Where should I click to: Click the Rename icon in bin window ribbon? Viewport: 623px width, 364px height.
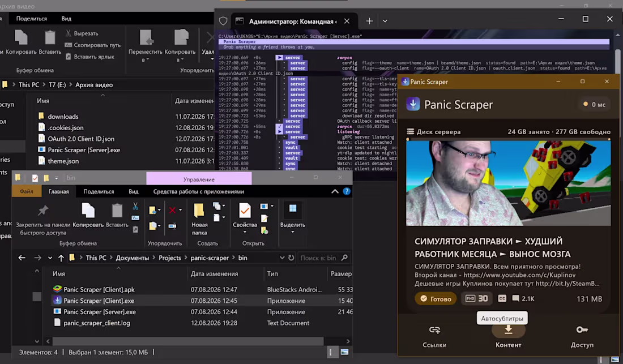click(172, 226)
